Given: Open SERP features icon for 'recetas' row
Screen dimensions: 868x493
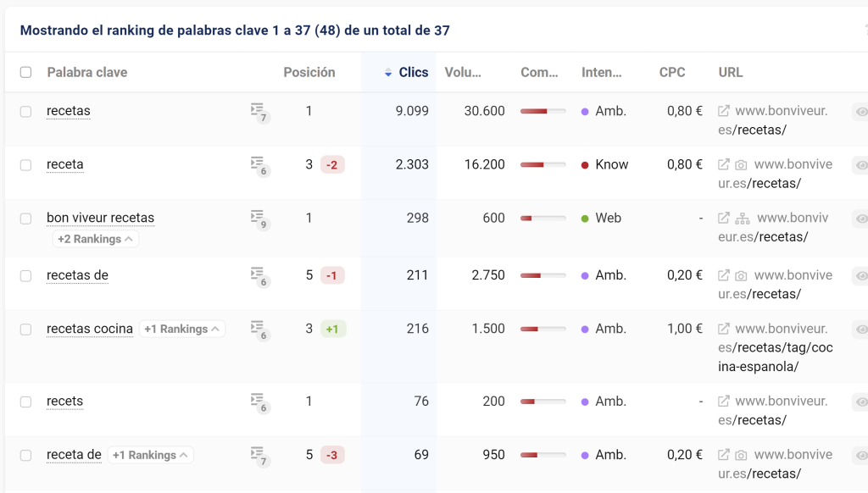Looking at the screenshot, I should point(259,112).
